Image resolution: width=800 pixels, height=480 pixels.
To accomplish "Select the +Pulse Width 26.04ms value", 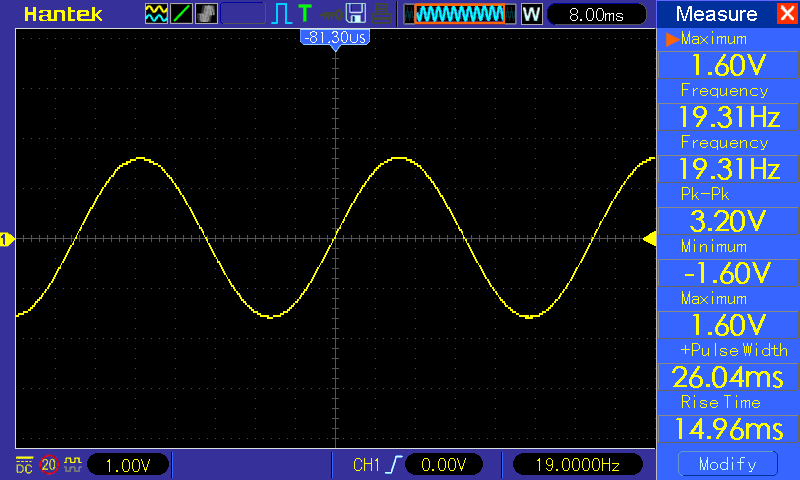I will coord(728,377).
